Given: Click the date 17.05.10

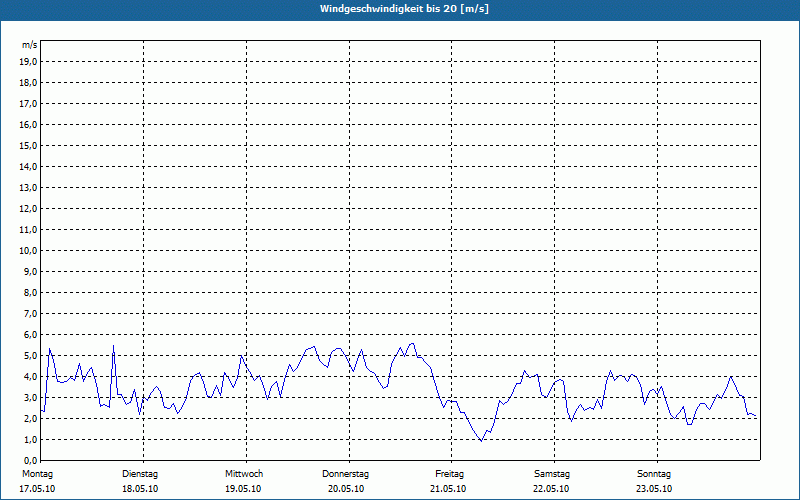Looking at the screenshot, I should click(x=37, y=489).
